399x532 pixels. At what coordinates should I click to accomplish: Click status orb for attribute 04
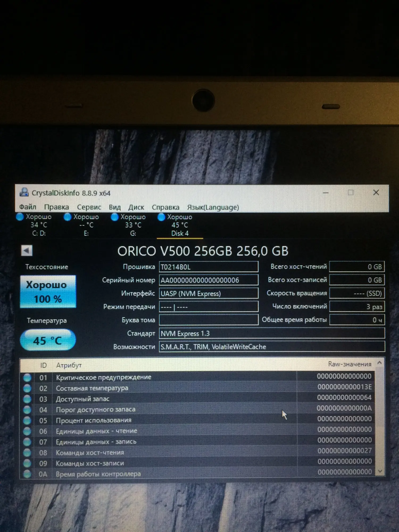[x=27, y=410]
